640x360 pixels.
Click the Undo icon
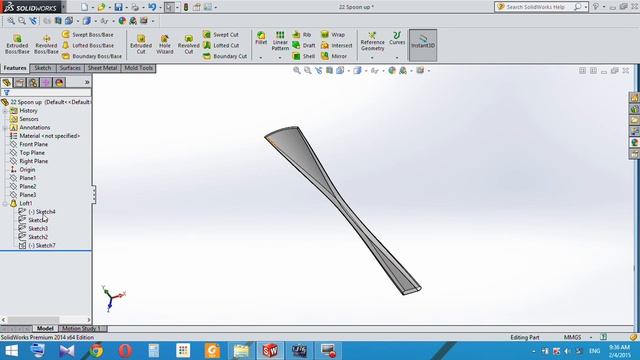[152, 7]
